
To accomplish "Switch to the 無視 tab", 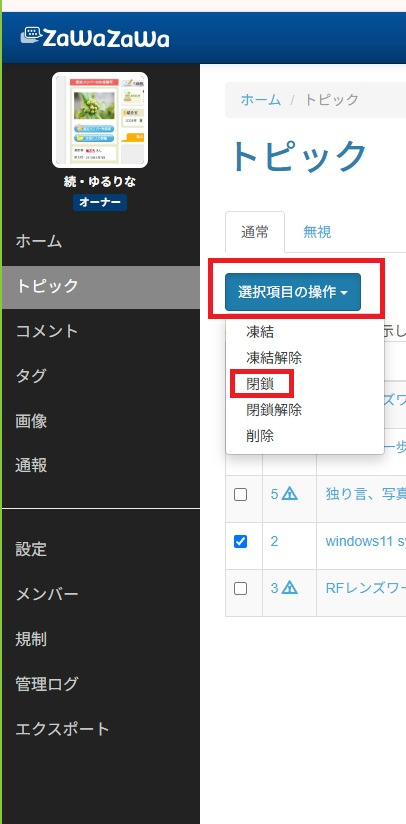I will pos(317,232).
